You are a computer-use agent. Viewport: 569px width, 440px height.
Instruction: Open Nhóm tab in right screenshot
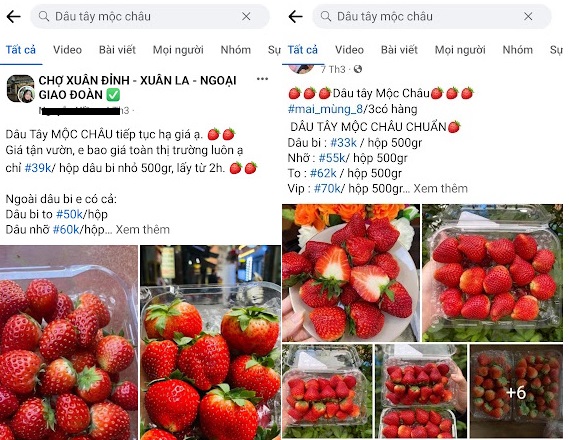(517, 50)
